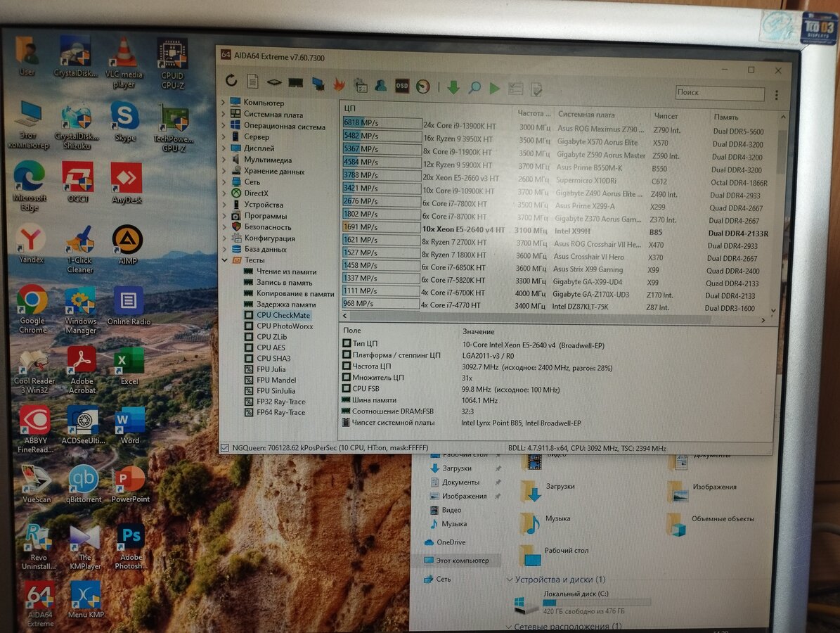Click the memory module toolbar icon

click(296, 83)
